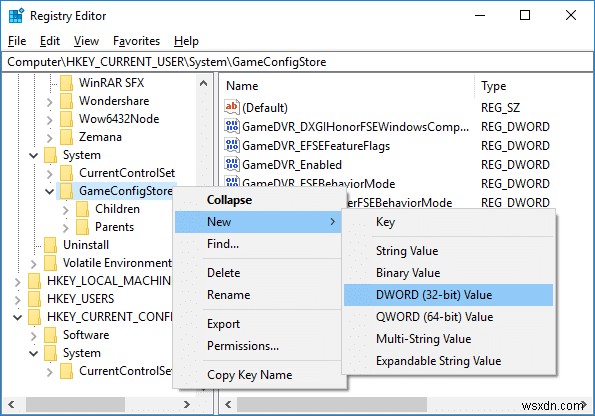The width and height of the screenshot is (595, 416).
Task: Click the Parents folder icon
Action: pyautogui.click(x=82, y=227)
